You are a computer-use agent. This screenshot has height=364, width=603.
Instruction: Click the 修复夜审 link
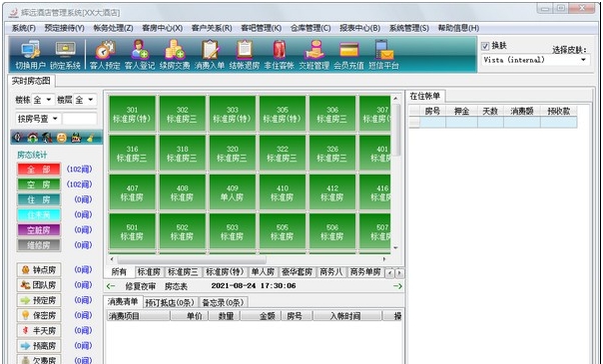point(141,286)
